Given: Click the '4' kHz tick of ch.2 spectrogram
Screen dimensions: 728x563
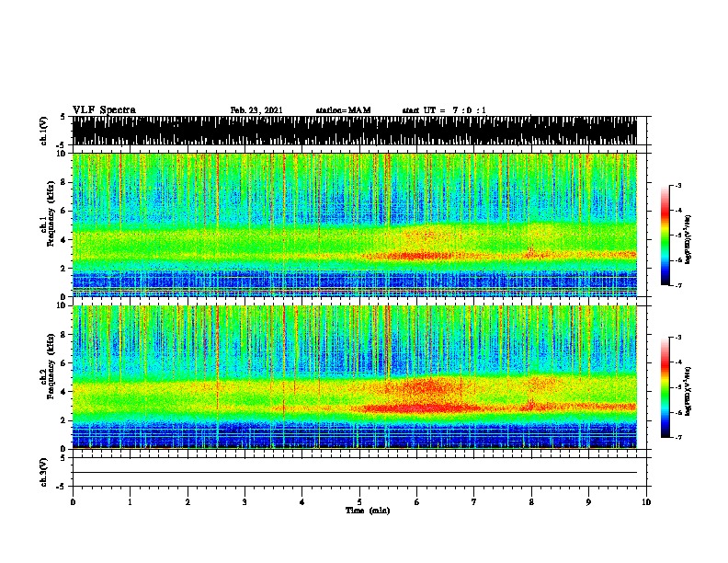Looking at the screenshot, I should point(63,392).
